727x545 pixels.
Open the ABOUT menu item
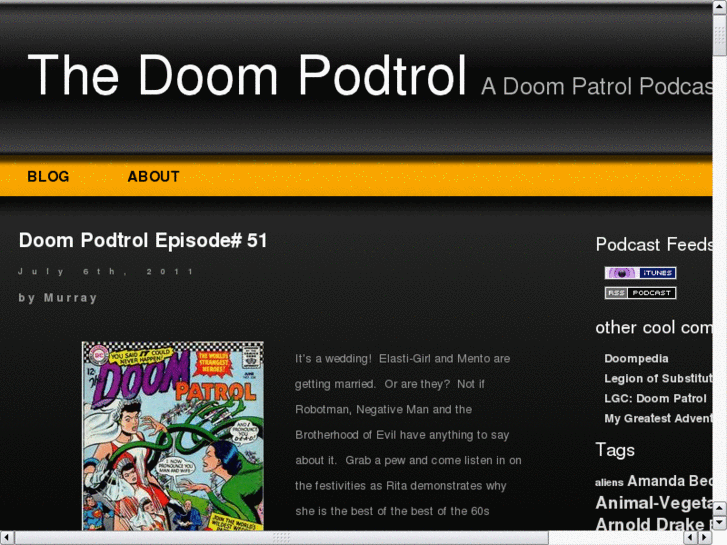pos(153,177)
